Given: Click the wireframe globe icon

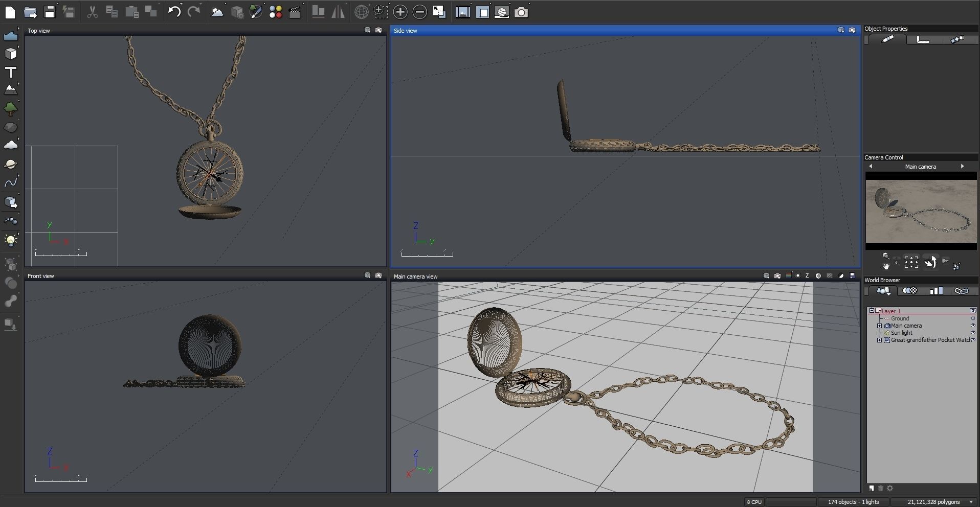Looking at the screenshot, I should point(361,12).
